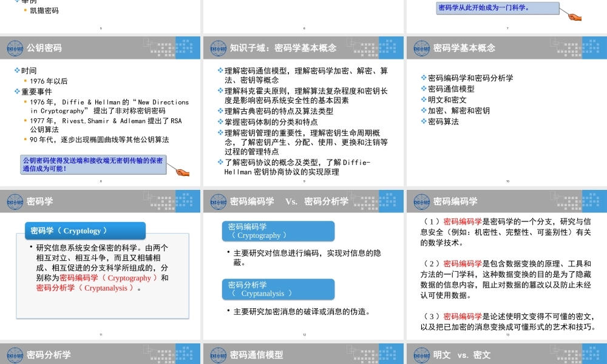Click the page number 11 under 密码学 slide
This screenshot has height=364, width=607.
coord(100,333)
